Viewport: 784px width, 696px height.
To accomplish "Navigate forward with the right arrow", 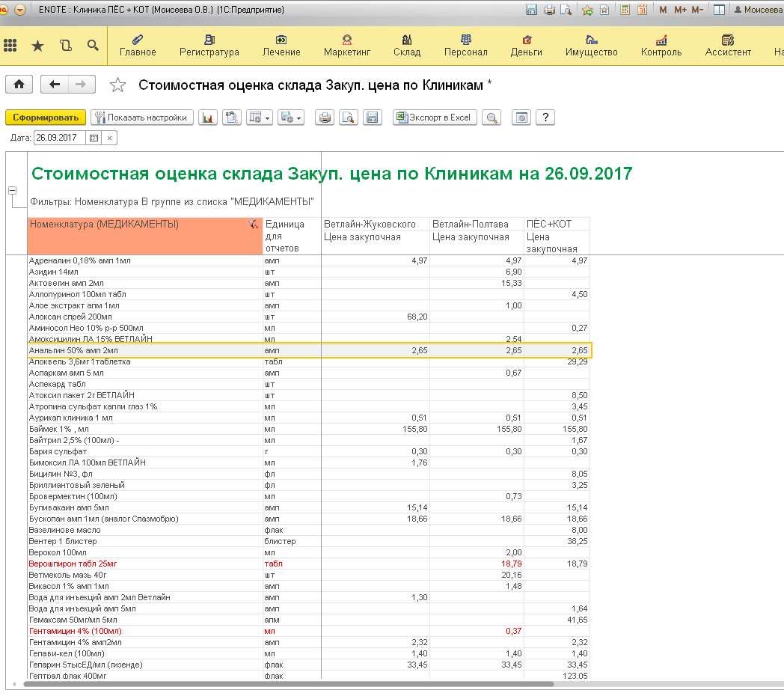I will 82,84.
